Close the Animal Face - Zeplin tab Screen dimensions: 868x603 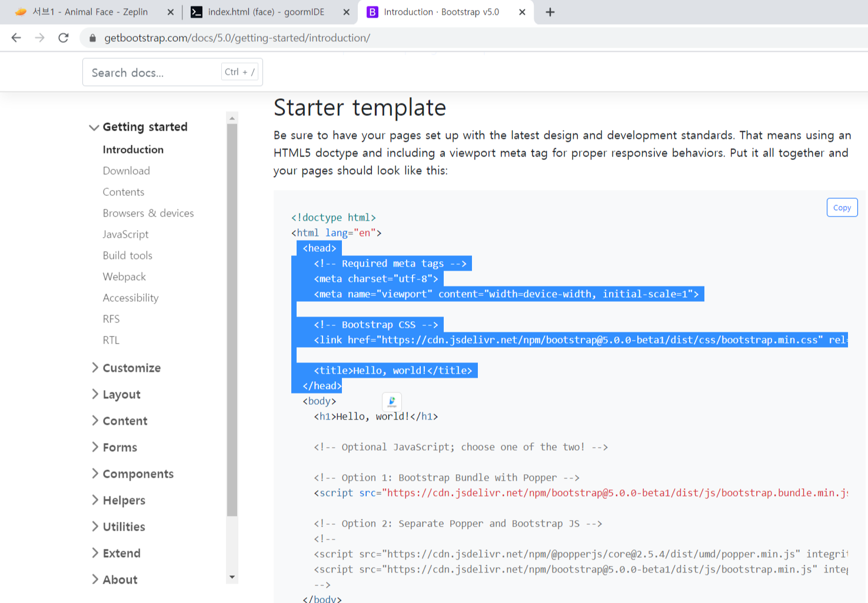171,12
